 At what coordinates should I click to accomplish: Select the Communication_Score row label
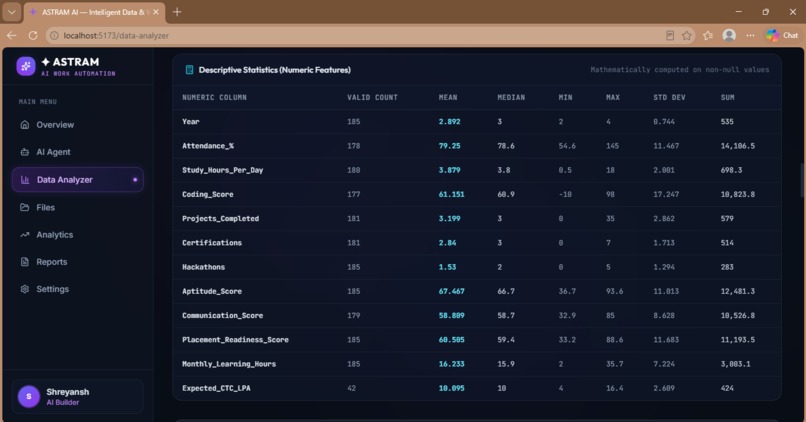pyautogui.click(x=223, y=316)
